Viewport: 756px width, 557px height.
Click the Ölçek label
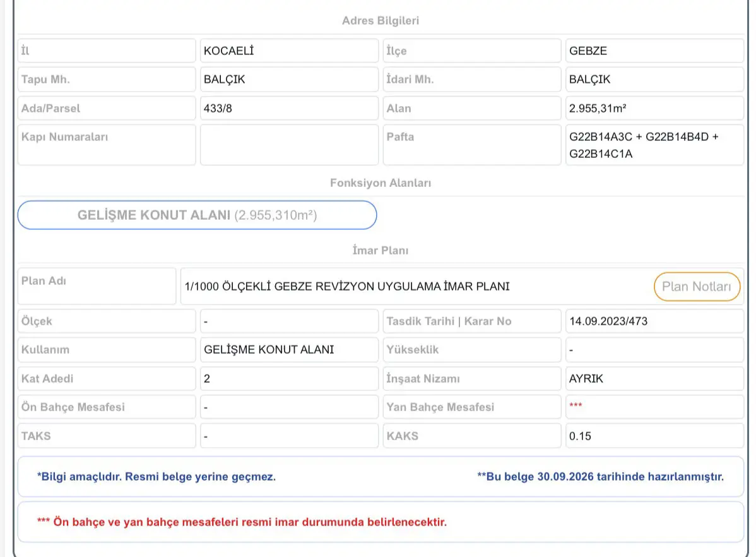[x=37, y=321]
